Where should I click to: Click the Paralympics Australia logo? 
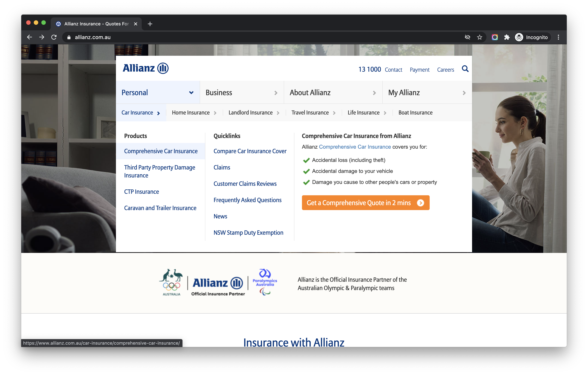(x=265, y=282)
